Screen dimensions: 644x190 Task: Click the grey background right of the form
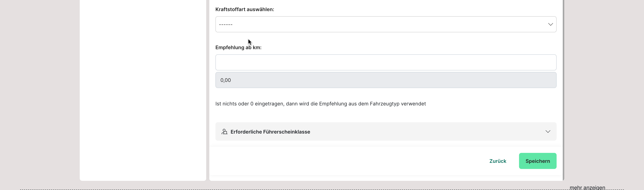[x=602, y=90]
